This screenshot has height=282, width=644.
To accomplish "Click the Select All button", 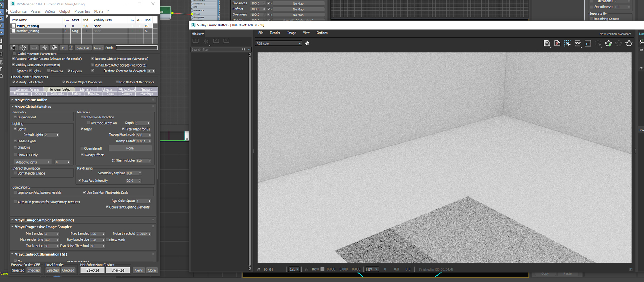I will pos(83,48).
